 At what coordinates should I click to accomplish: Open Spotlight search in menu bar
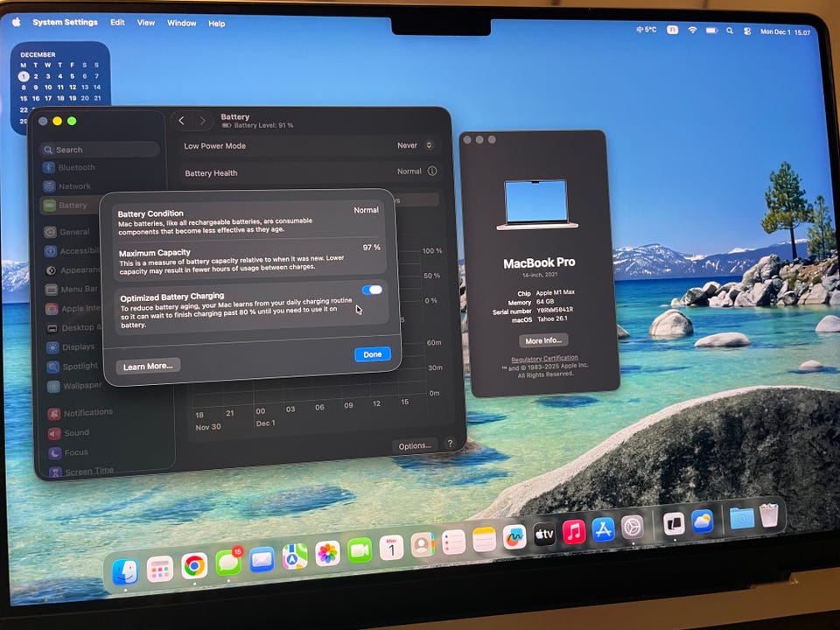tap(730, 31)
